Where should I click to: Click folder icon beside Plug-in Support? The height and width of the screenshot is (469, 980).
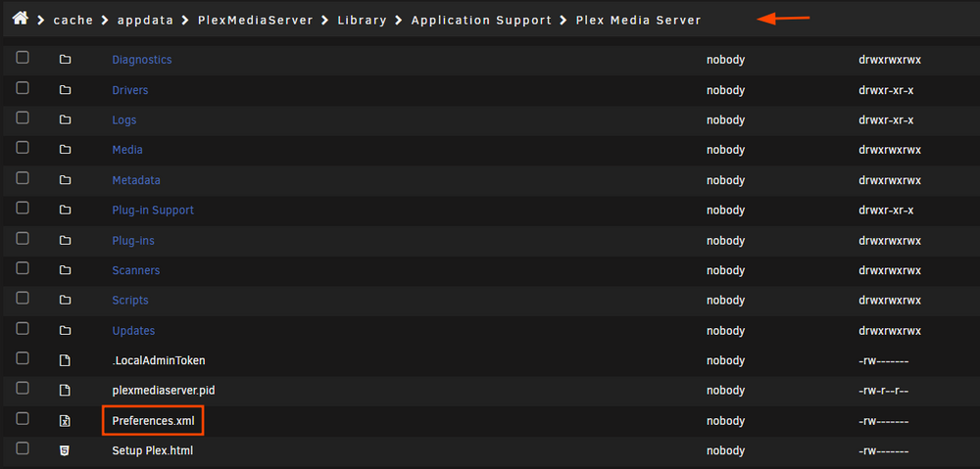(65, 210)
